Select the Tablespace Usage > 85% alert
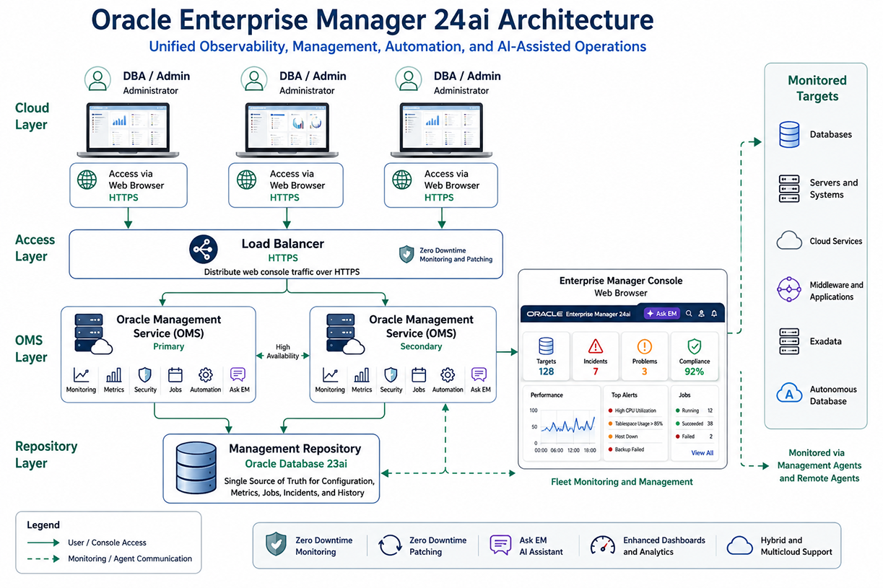 [x=635, y=424]
